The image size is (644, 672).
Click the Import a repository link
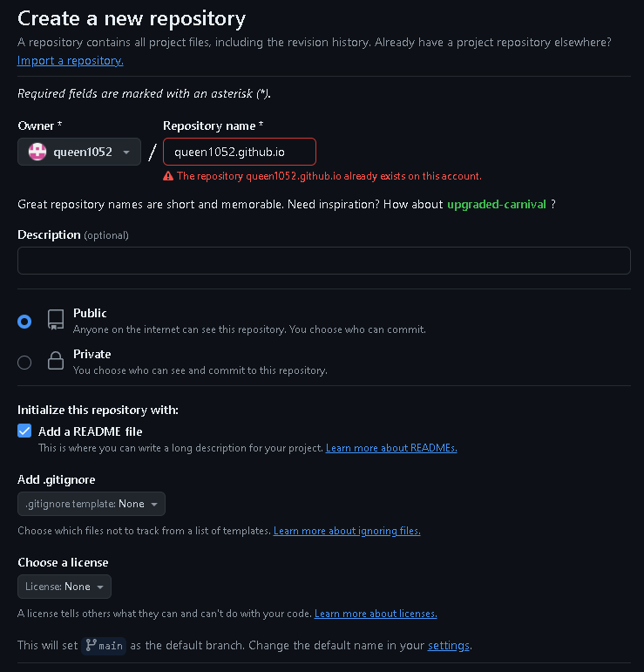[71, 60]
